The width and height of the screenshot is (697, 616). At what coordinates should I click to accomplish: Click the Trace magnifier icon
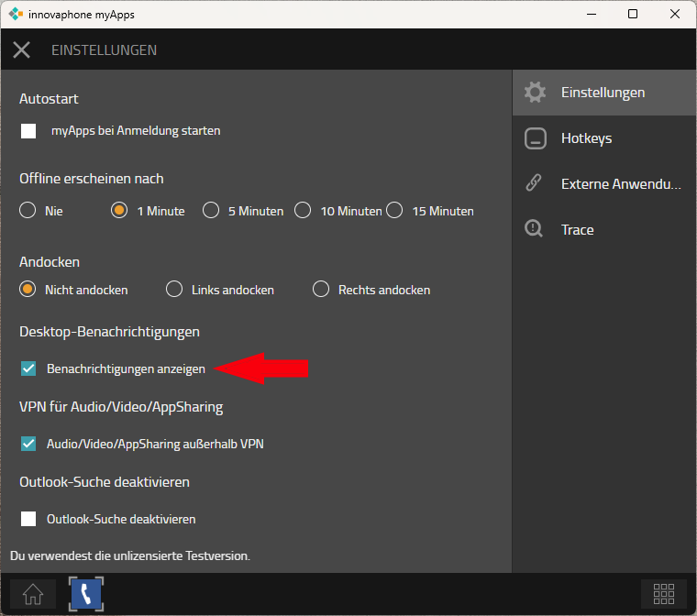pyautogui.click(x=535, y=230)
